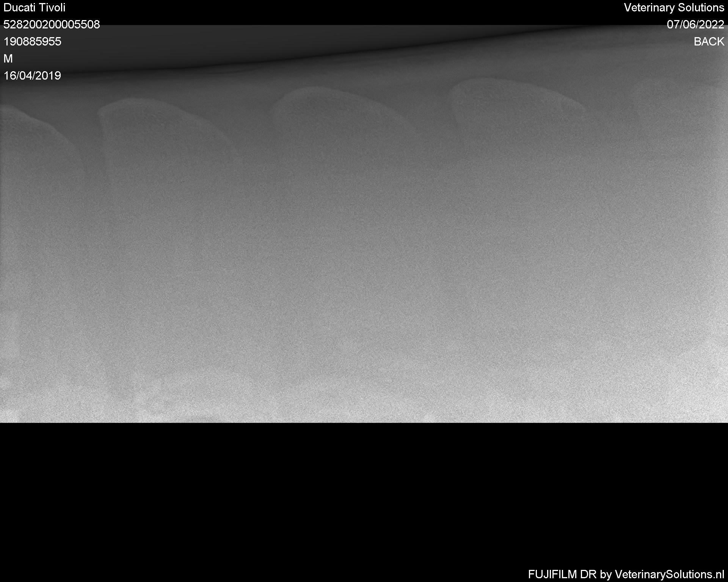
Task: Click the radiograph image area
Action: (364, 224)
